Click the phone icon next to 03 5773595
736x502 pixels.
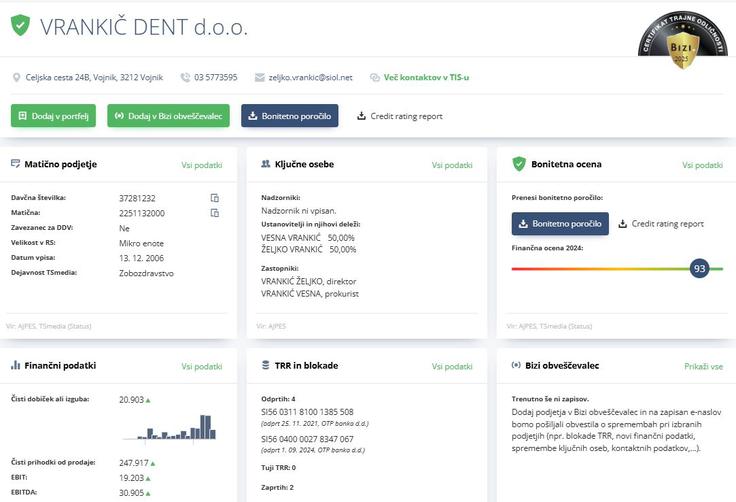pos(185,77)
